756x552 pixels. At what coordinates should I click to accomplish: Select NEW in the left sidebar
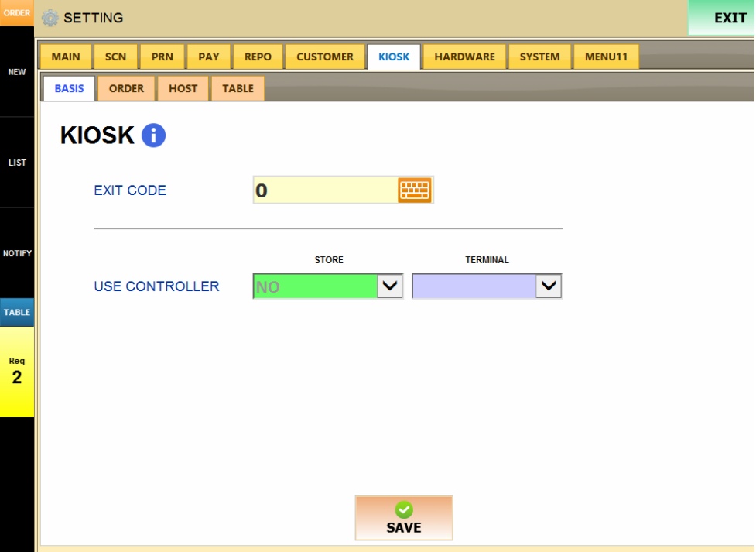point(17,72)
